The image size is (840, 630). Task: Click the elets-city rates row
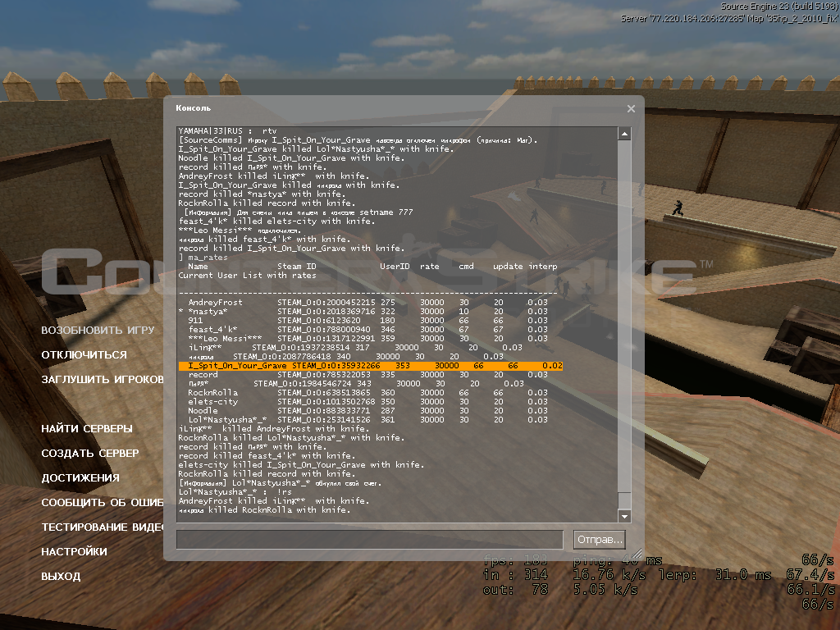pyautogui.click(x=368, y=402)
